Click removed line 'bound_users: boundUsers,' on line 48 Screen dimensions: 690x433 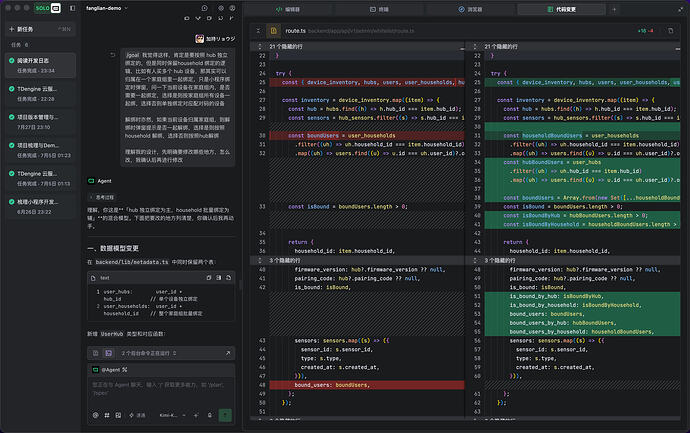tap(367, 385)
